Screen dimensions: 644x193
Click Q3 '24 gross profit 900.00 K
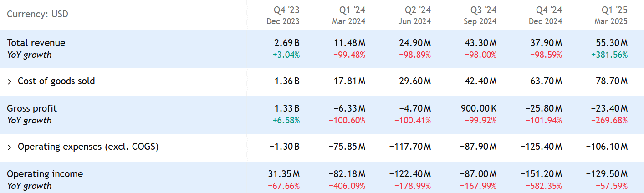(x=476, y=108)
